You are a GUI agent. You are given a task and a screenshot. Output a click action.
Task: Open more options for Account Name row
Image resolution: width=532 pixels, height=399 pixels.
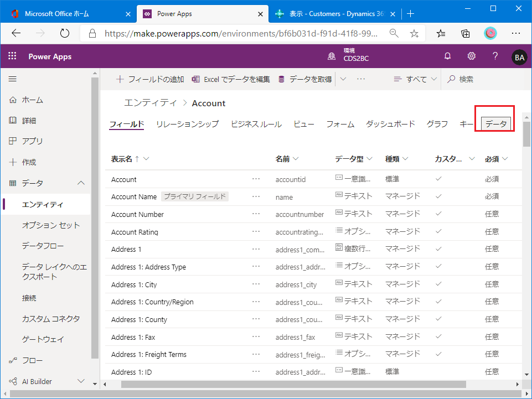256,196
